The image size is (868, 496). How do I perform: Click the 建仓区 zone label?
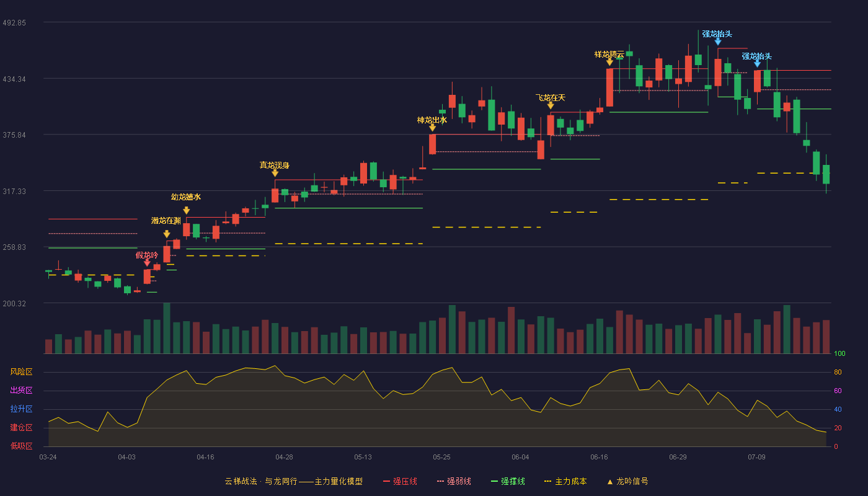click(x=21, y=428)
